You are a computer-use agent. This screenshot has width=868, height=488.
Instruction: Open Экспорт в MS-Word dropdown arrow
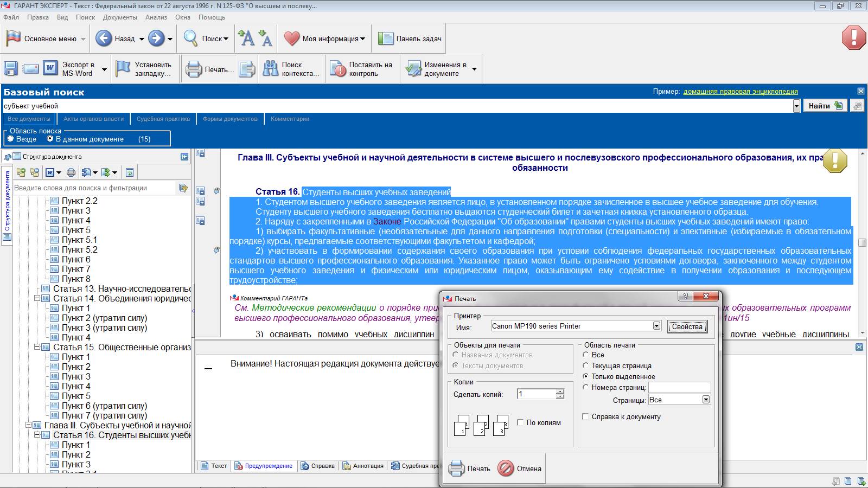(104, 69)
